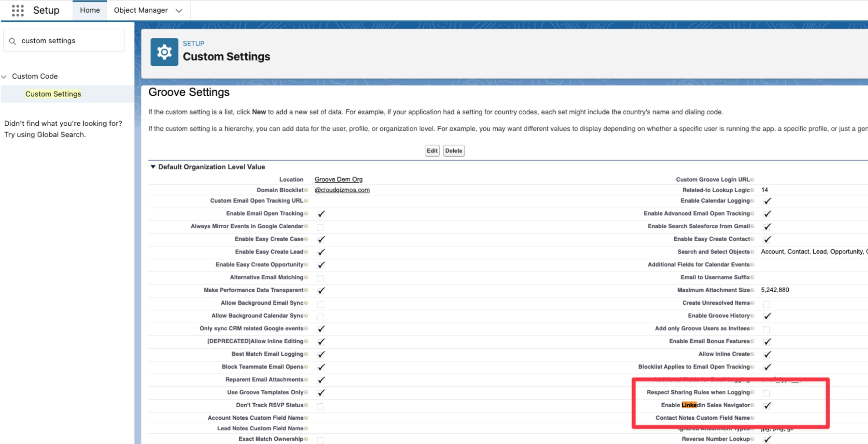Open the Groove Dem Org link
This screenshot has height=444, width=868.
pos(338,179)
